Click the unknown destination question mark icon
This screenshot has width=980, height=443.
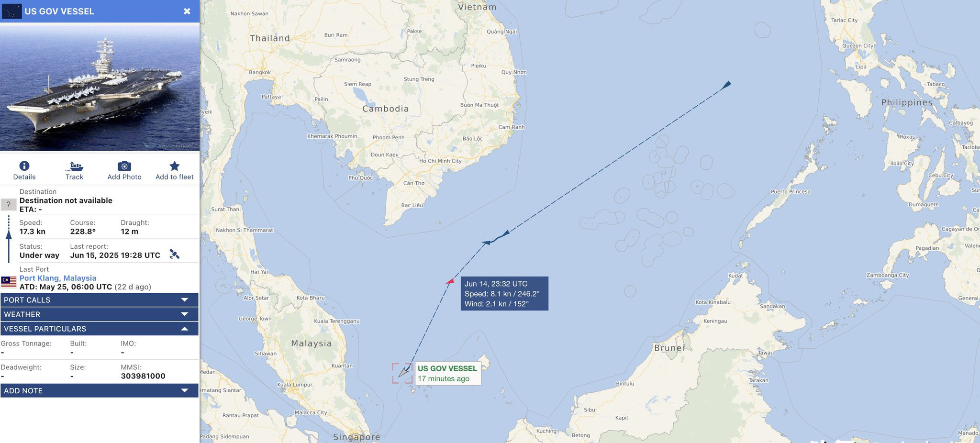pos(9,205)
